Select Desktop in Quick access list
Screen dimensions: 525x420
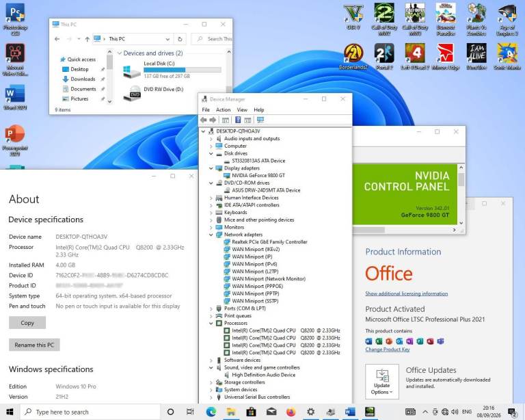(x=79, y=69)
